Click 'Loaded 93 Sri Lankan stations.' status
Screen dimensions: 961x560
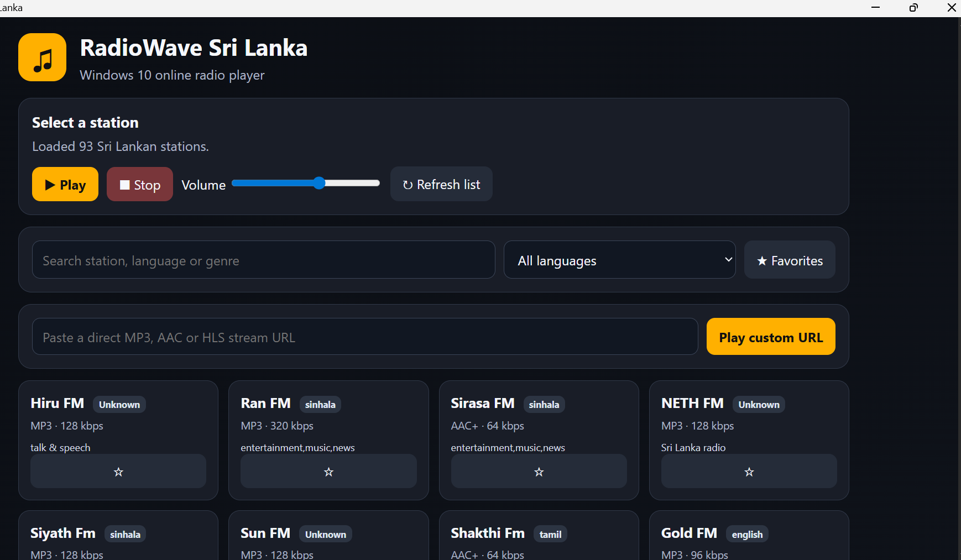(x=121, y=146)
